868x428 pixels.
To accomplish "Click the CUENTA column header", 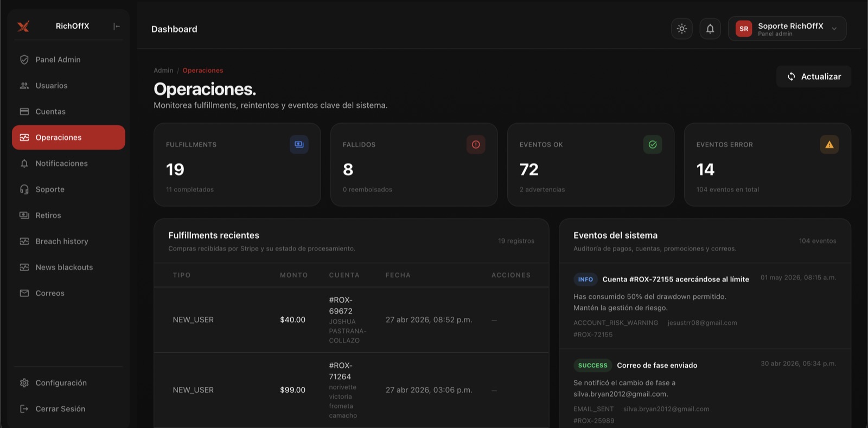I will pos(344,275).
